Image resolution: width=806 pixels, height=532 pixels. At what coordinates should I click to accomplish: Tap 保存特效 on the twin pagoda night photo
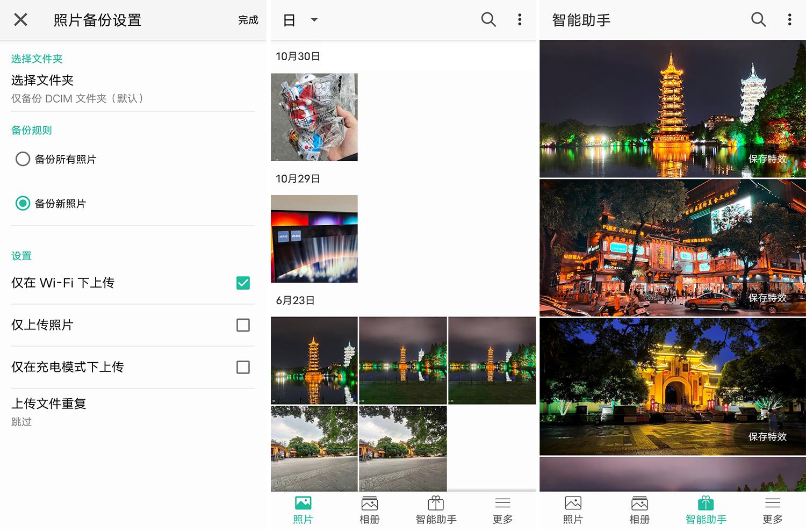[768, 159]
